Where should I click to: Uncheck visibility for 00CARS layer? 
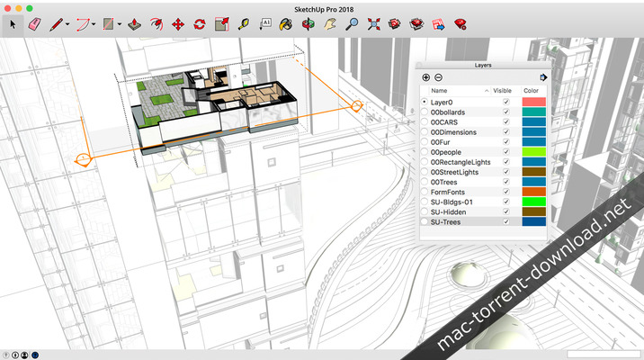tap(505, 122)
